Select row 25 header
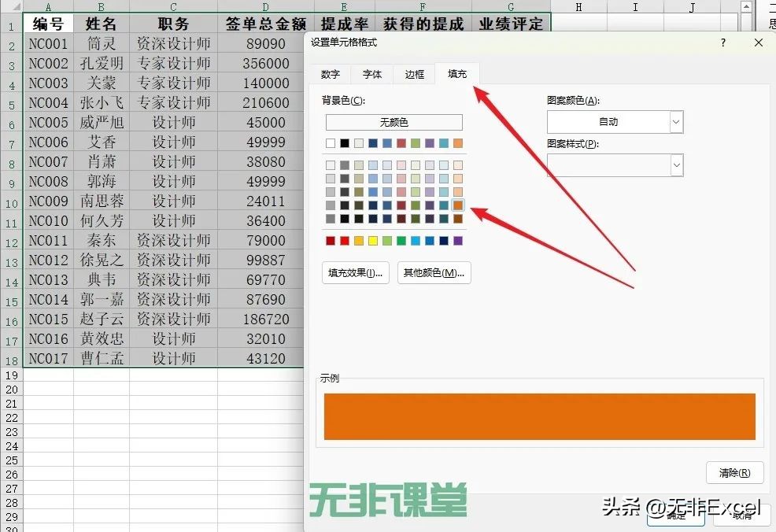 [11, 460]
